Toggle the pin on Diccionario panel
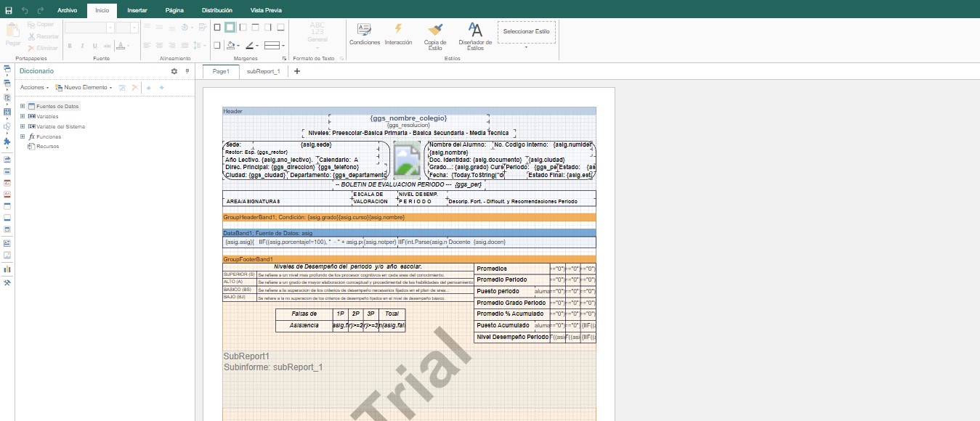This screenshot has width=980, height=421. point(187,71)
